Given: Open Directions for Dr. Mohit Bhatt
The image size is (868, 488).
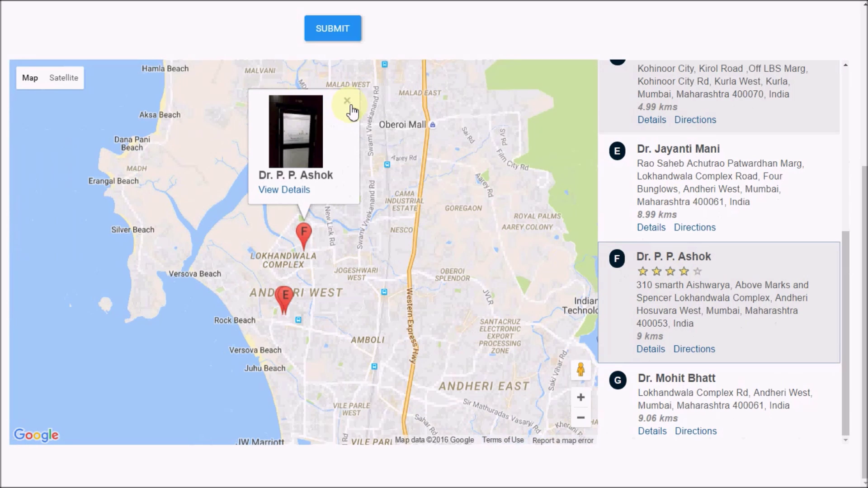Looking at the screenshot, I should click(695, 431).
